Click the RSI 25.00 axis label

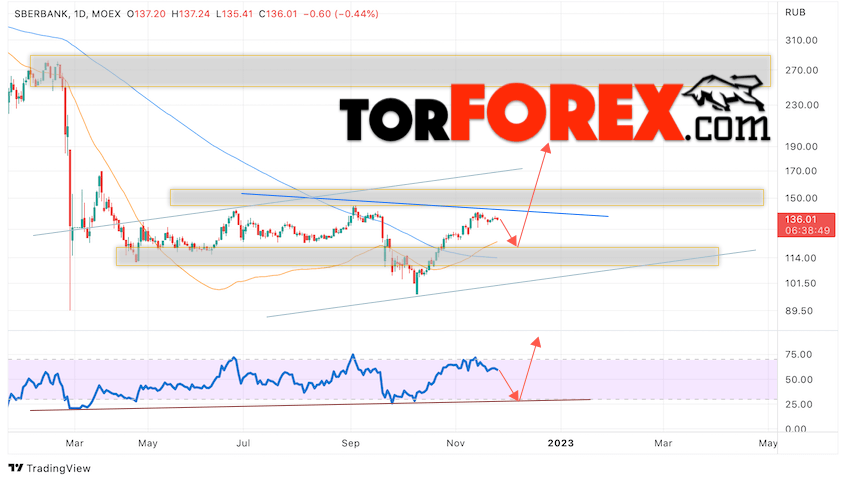coord(799,404)
